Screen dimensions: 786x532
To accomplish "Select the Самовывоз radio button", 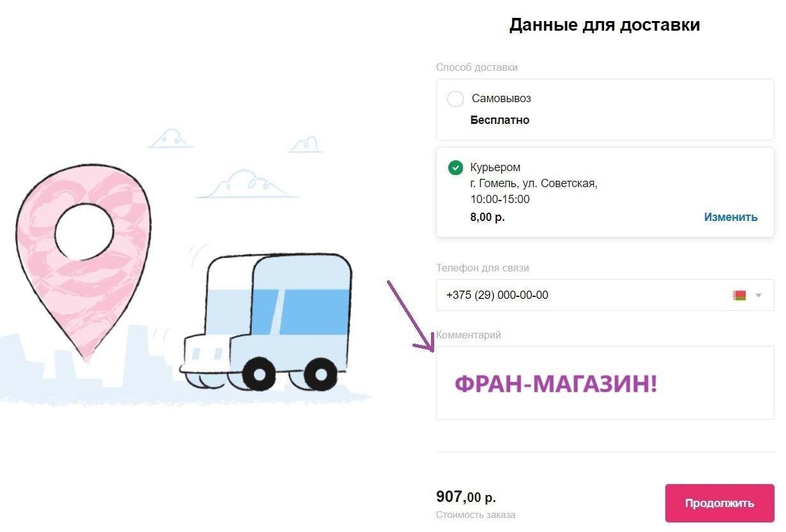I will click(455, 99).
